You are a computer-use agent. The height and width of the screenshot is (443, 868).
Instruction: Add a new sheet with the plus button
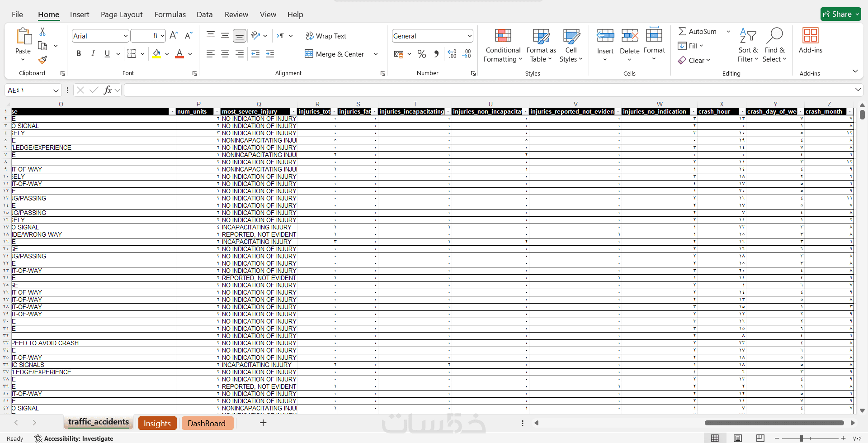[263, 423]
